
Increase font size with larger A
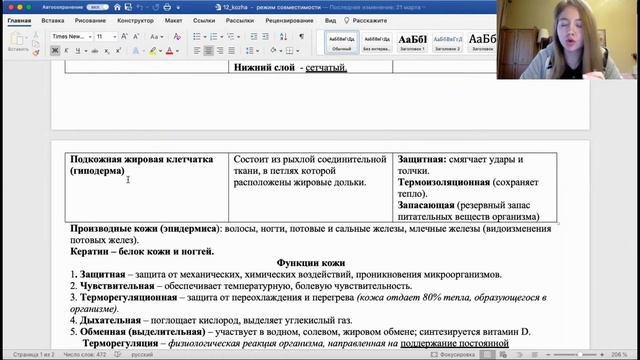[x=124, y=37]
